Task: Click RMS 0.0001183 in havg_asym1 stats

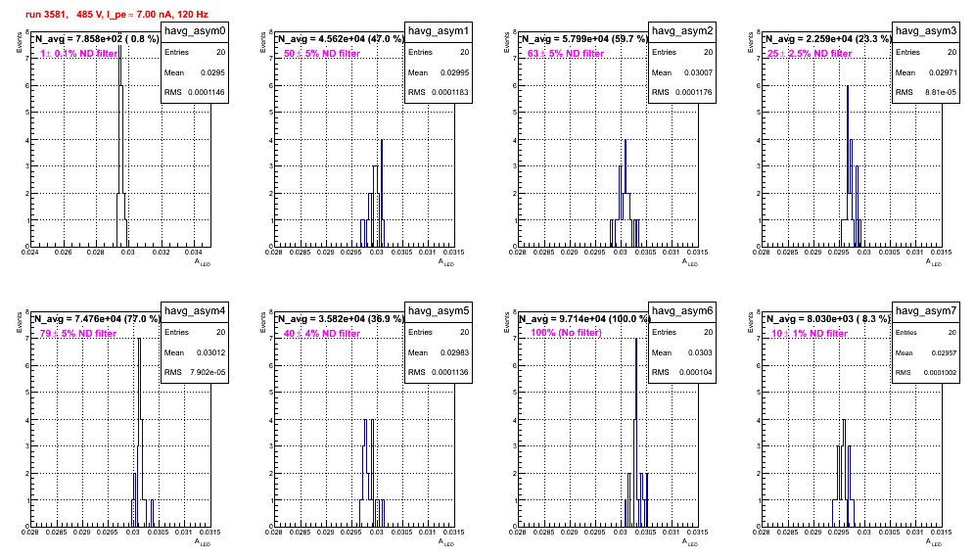Action: (x=439, y=92)
